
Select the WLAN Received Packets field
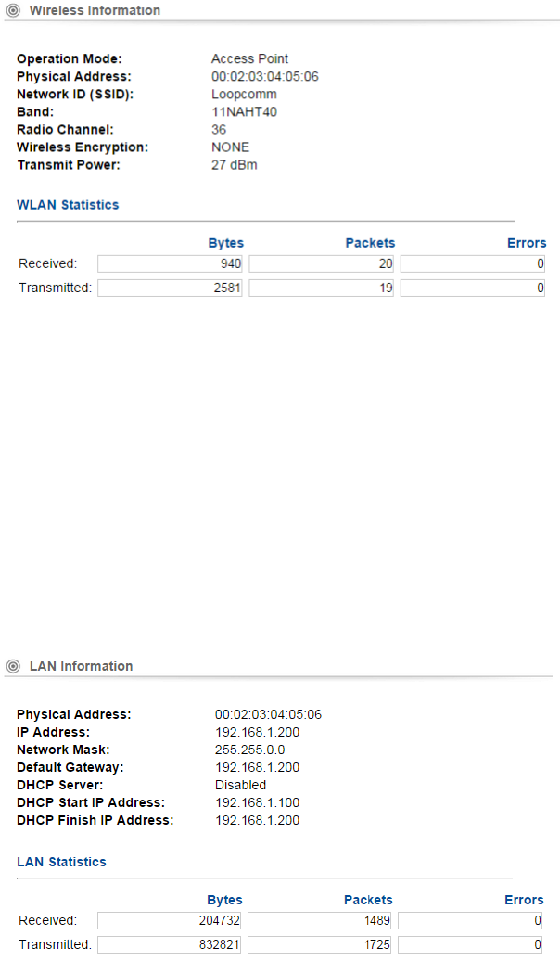pos(322,264)
